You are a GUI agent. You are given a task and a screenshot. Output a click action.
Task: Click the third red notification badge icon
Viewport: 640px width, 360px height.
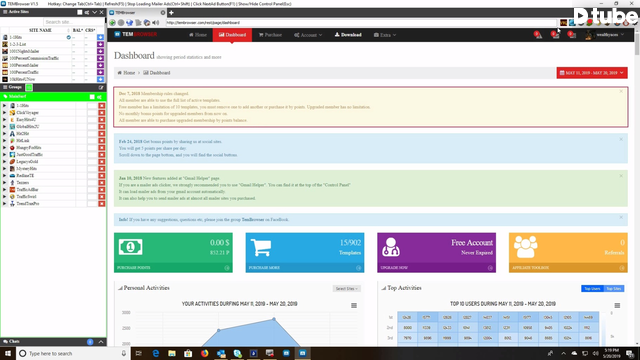pos(572,35)
